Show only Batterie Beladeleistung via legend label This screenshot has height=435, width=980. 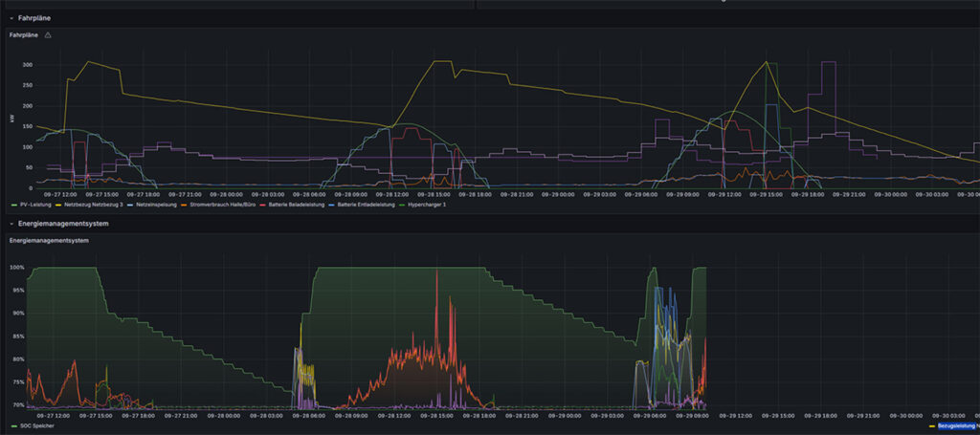(x=298, y=205)
